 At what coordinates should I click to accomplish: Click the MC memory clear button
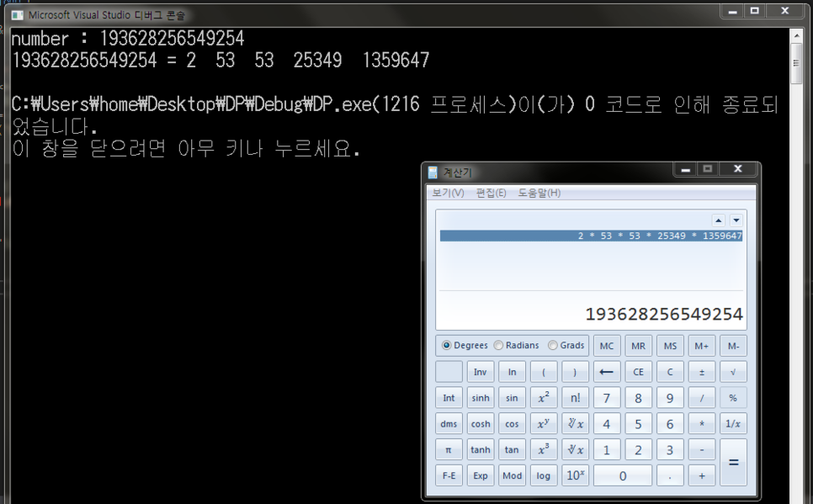click(x=607, y=346)
